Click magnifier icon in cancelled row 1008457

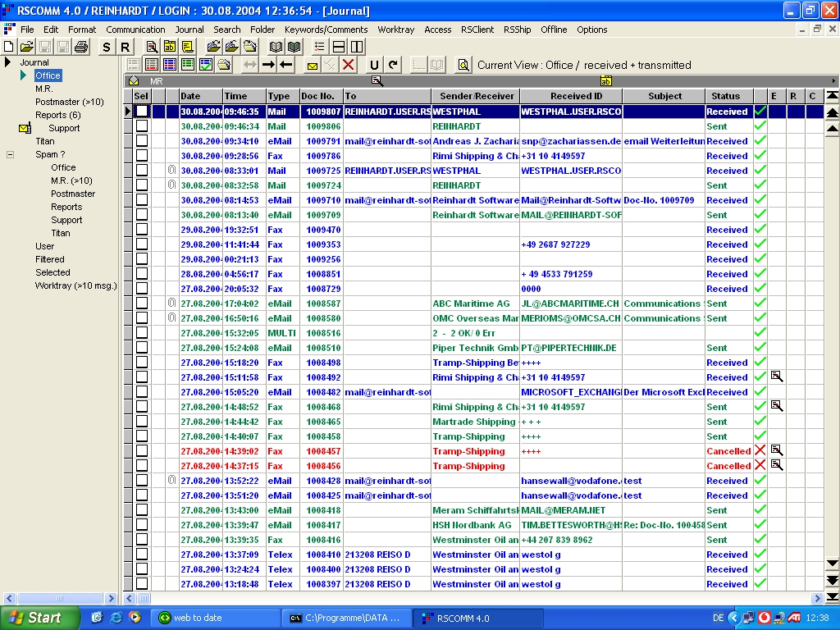[x=776, y=450]
